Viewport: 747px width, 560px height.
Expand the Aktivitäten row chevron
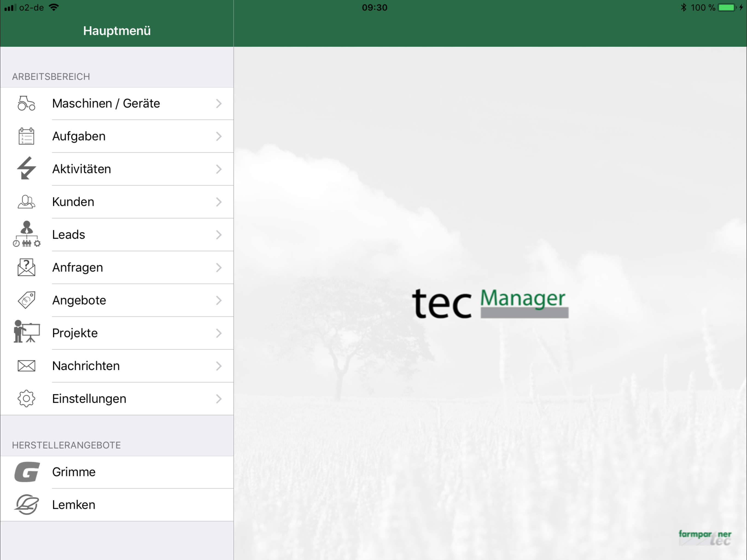pos(219,169)
